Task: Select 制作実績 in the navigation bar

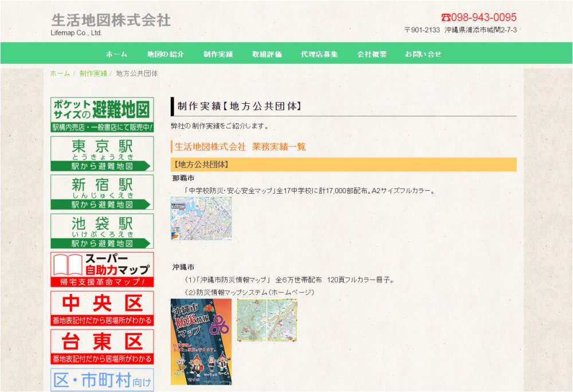Action: pos(218,54)
